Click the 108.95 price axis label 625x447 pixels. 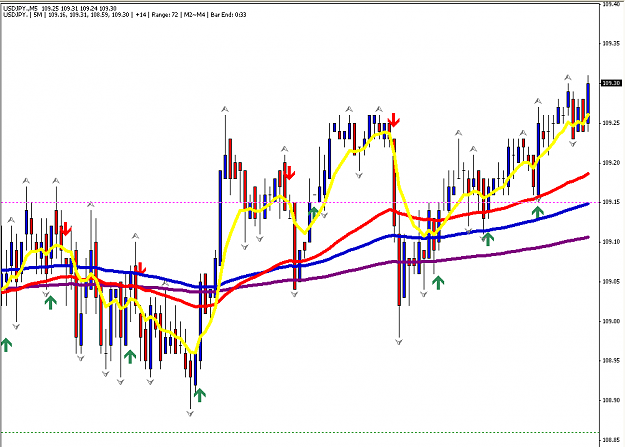click(611, 360)
